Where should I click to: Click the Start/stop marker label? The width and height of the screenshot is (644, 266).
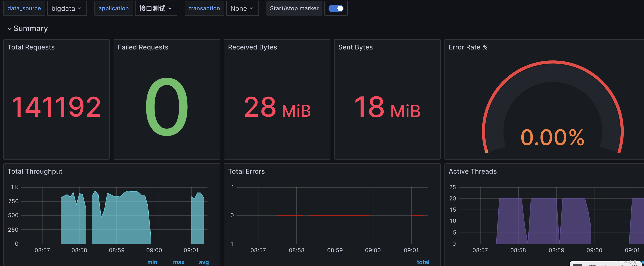coord(294,8)
